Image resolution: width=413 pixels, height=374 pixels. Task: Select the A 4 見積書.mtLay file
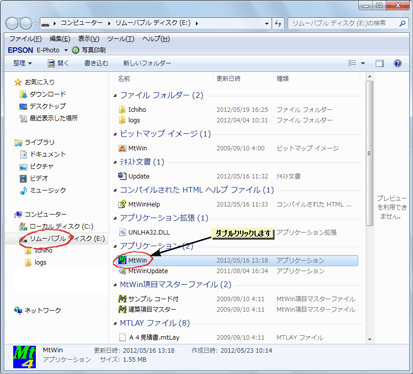(149, 338)
